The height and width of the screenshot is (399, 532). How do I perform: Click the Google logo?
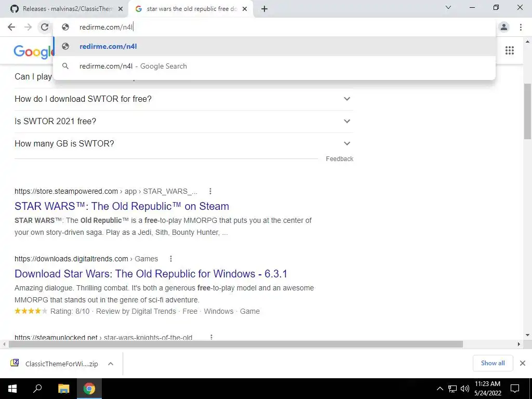pyautogui.click(x=33, y=51)
